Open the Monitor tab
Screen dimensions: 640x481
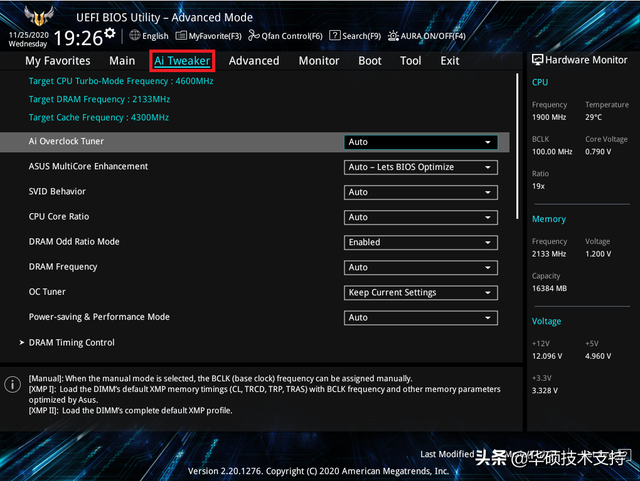(319, 61)
